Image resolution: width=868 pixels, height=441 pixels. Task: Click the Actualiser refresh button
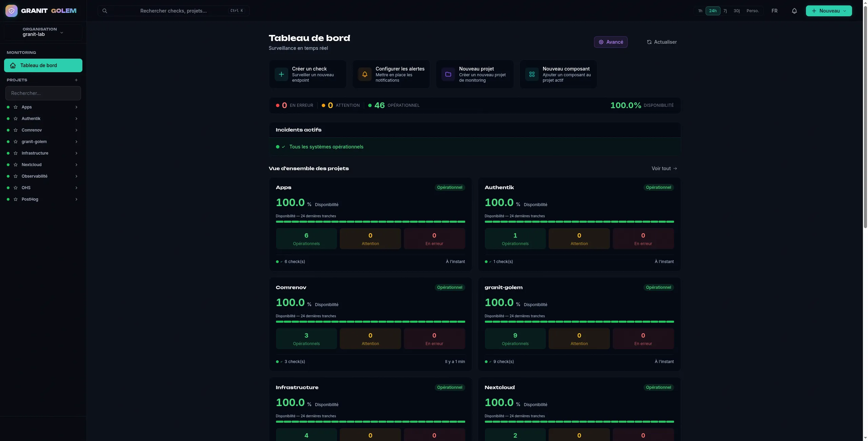tap(662, 42)
